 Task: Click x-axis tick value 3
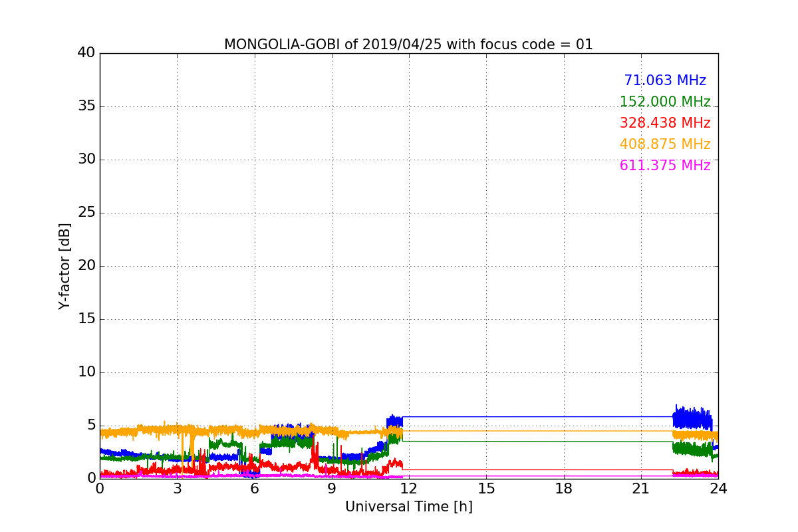point(177,489)
